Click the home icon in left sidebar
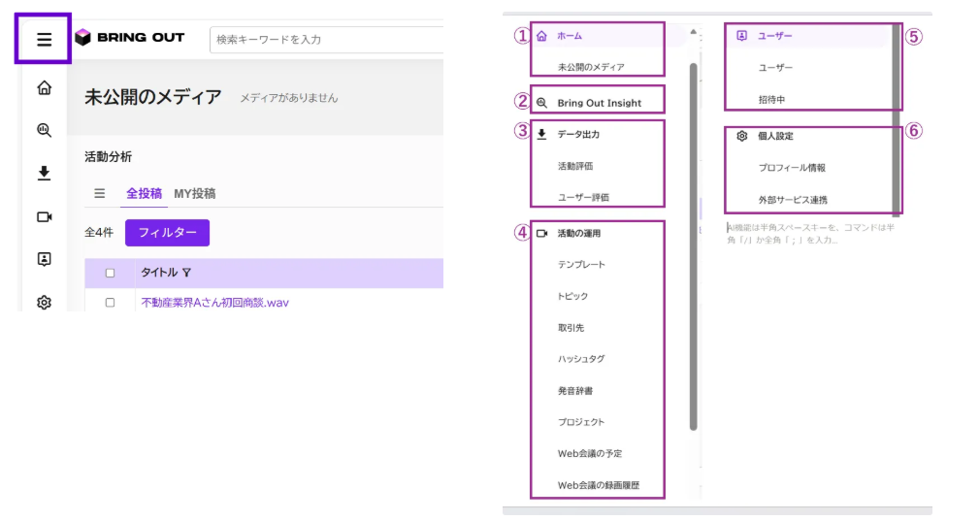 coord(44,87)
